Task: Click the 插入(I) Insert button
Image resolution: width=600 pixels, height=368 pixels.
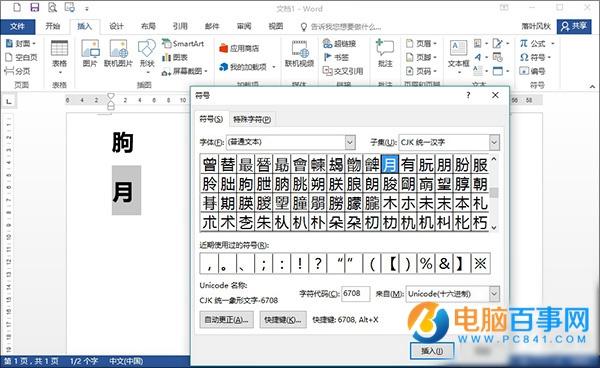Action: 432,351
